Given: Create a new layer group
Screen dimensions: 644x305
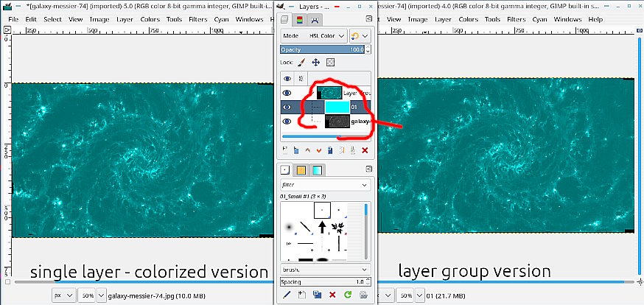Looking at the screenshot, I should (295, 150).
